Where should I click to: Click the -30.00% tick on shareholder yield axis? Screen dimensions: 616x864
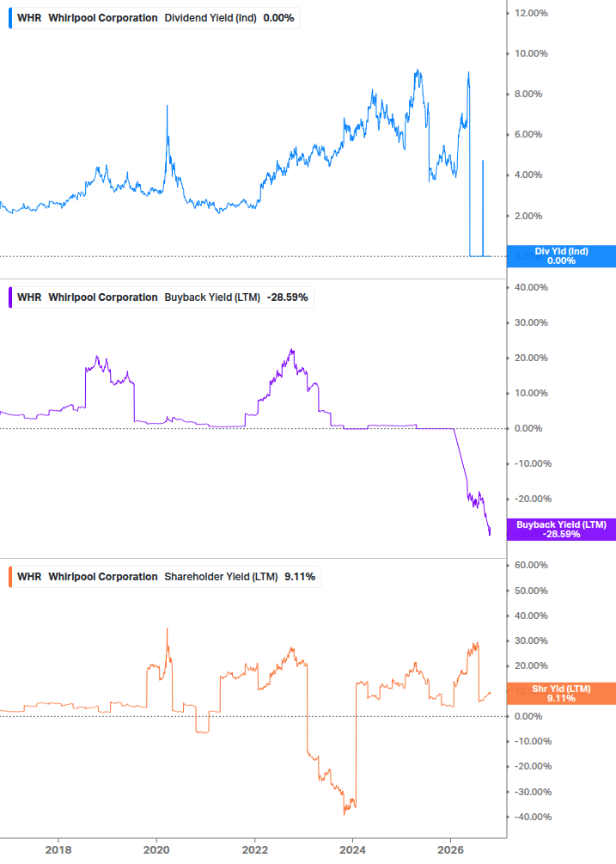(533, 792)
